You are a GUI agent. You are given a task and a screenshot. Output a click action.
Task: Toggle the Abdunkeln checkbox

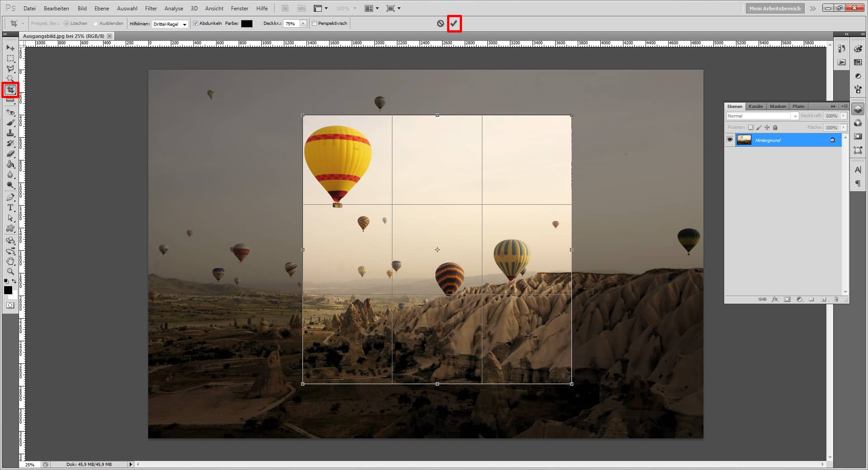click(x=195, y=23)
